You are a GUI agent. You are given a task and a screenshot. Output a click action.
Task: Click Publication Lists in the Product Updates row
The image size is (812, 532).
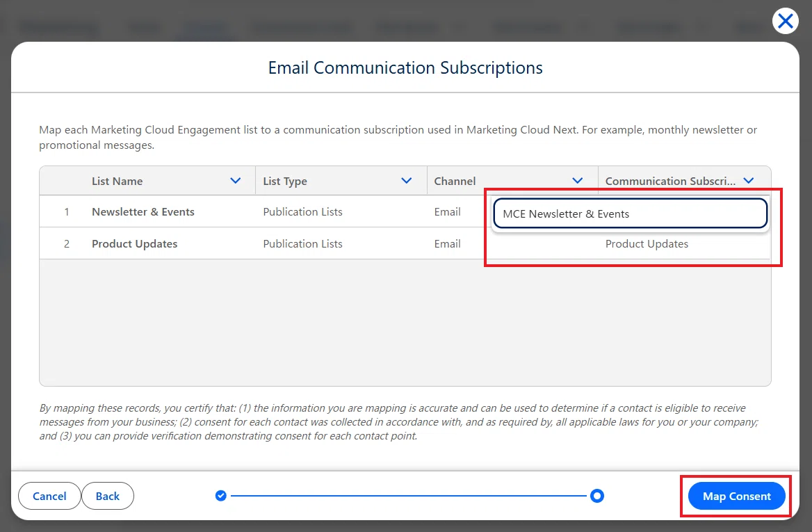[x=302, y=244]
